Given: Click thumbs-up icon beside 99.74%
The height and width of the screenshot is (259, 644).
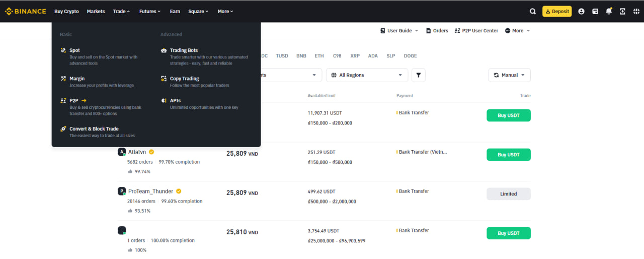Looking at the screenshot, I should (x=130, y=171).
